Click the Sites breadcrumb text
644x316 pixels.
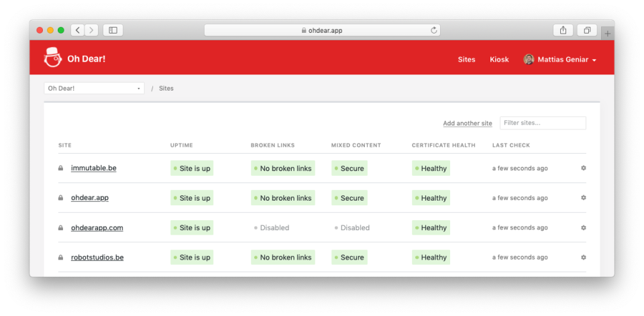[166, 89]
